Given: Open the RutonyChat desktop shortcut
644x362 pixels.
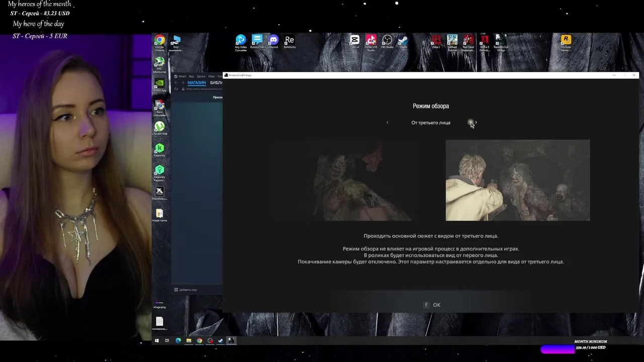Looking at the screenshot, I should pyautogui.click(x=257, y=42).
